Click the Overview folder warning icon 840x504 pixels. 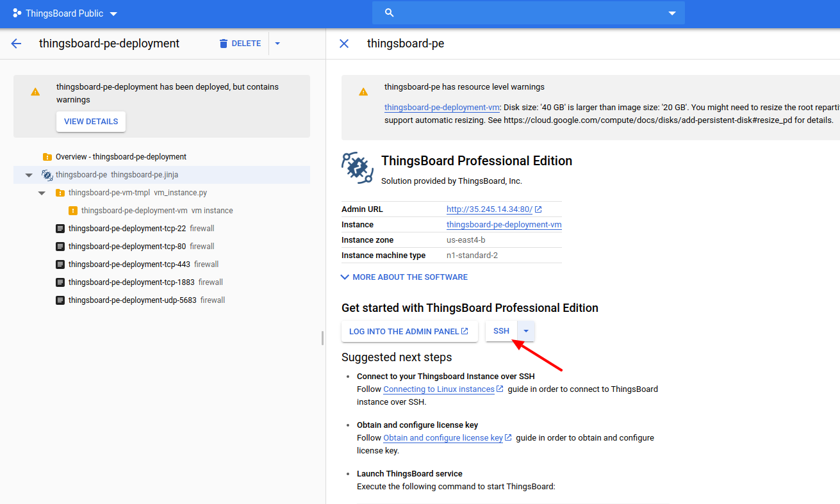pos(47,157)
